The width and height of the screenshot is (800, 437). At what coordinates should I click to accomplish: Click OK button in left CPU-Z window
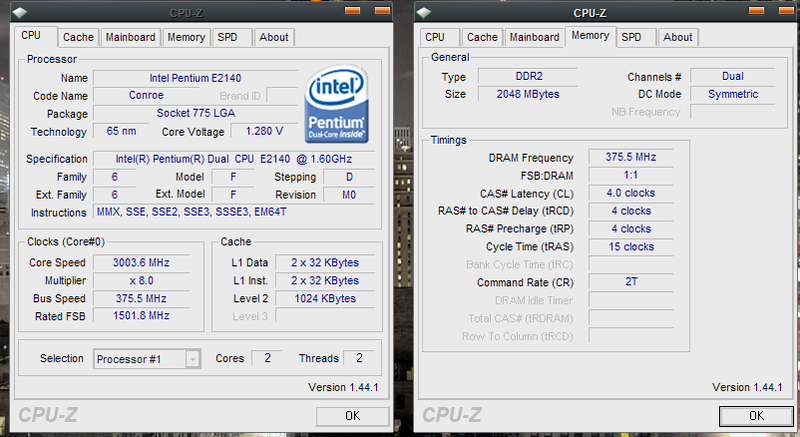pyautogui.click(x=353, y=416)
